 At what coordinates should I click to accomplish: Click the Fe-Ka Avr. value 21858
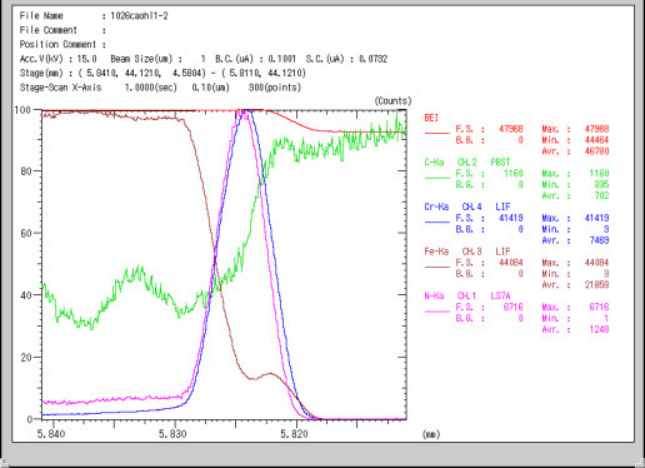click(x=596, y=285)
